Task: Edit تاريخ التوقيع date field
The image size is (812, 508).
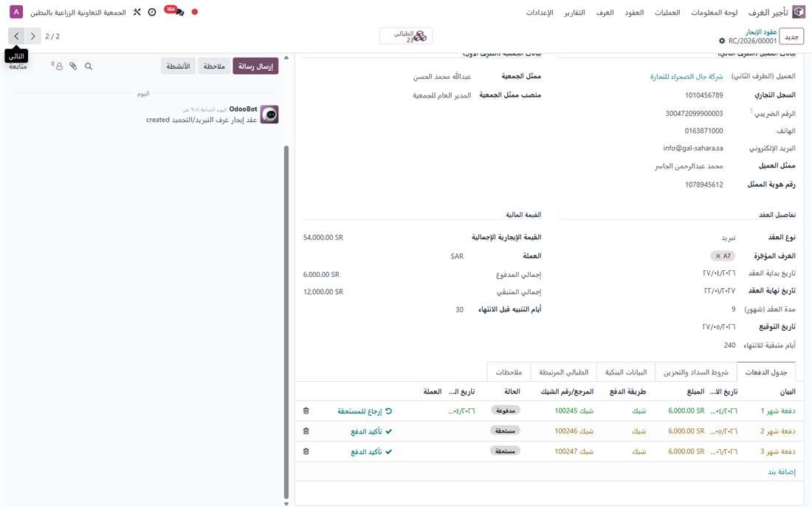Action: tap(718, 327)
